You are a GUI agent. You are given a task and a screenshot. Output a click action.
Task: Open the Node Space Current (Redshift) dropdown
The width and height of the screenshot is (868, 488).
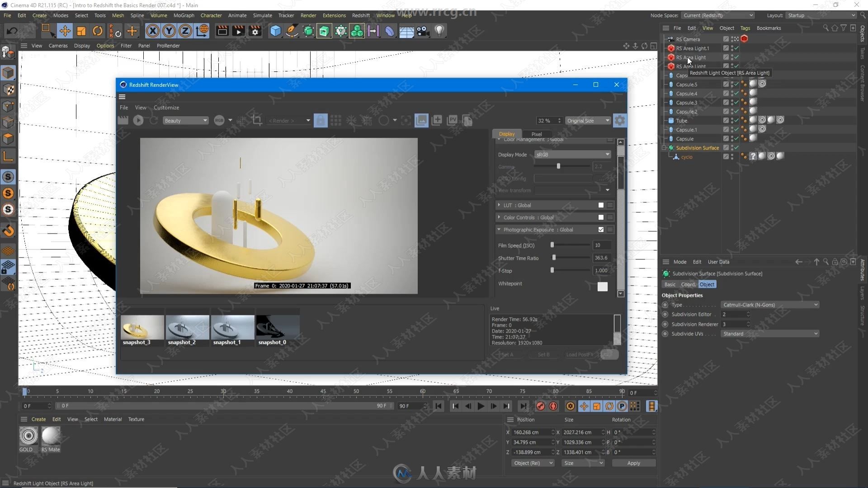717,15
